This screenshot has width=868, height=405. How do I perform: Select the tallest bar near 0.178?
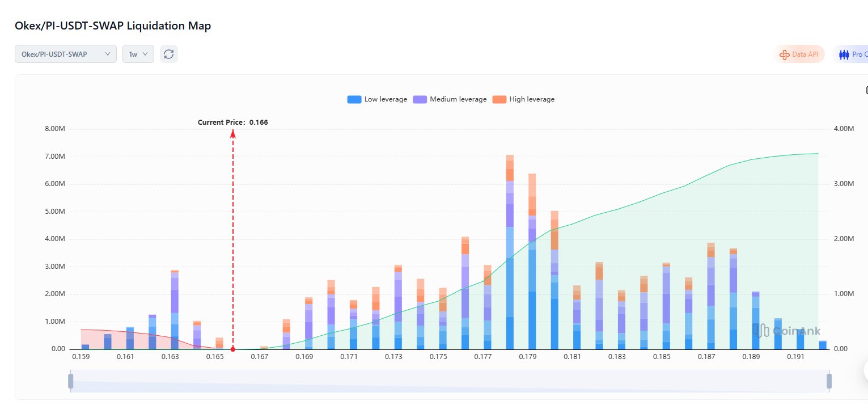pos(510,255)
